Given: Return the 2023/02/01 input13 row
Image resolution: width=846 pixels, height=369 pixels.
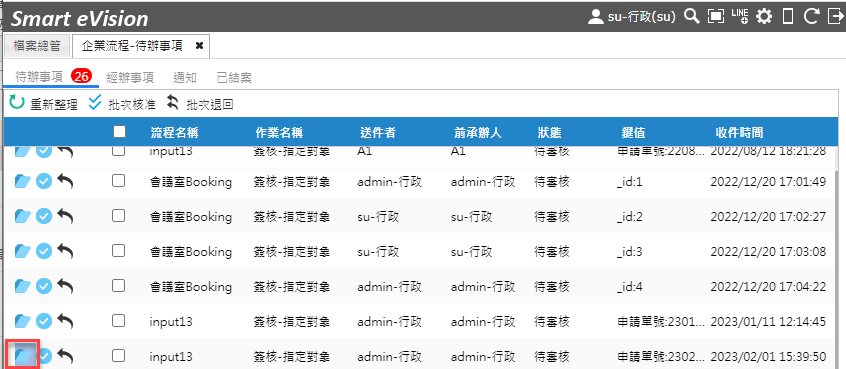Looking at the screenshot, I should point(65,356).
